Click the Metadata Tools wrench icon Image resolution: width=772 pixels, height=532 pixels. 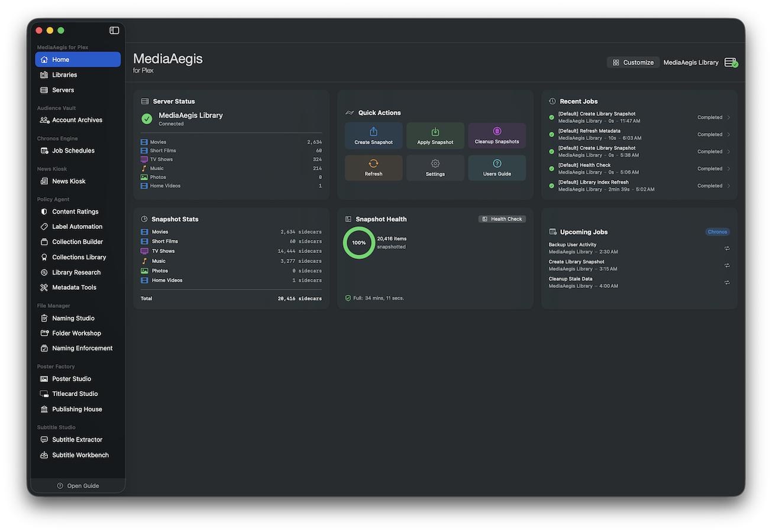(x=44, y=287)
